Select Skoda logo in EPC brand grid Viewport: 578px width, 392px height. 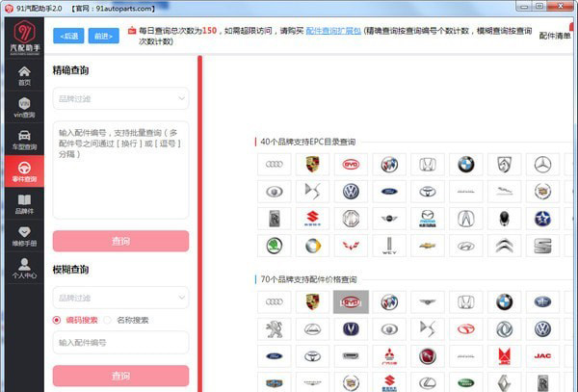pyautogui.click(x=275, y=246)
